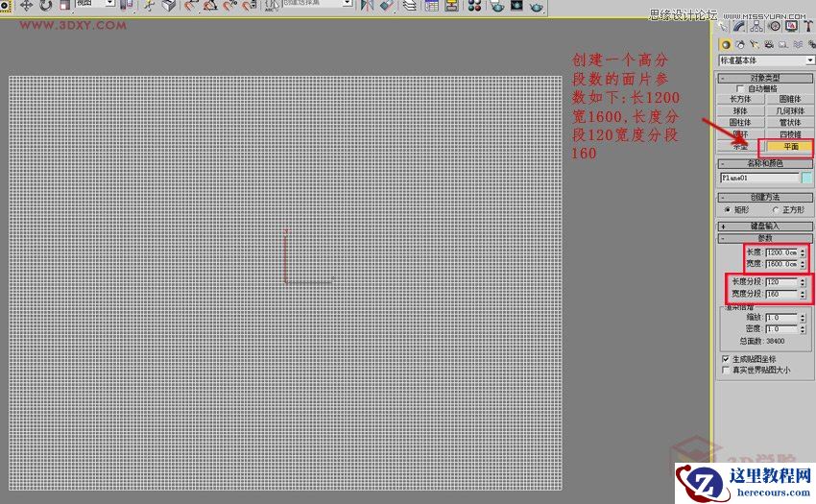
Task: Open the Layer Manager icon
Action: (410, 5)
